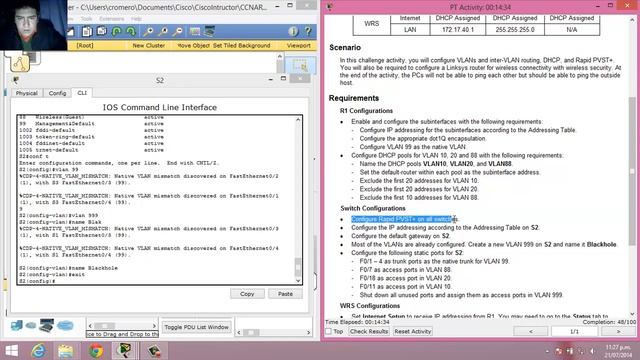Viewport: 640px width, 360px height.
Task: Click the 'Switch Configurations' heading
Action: (x=373, y=208)
